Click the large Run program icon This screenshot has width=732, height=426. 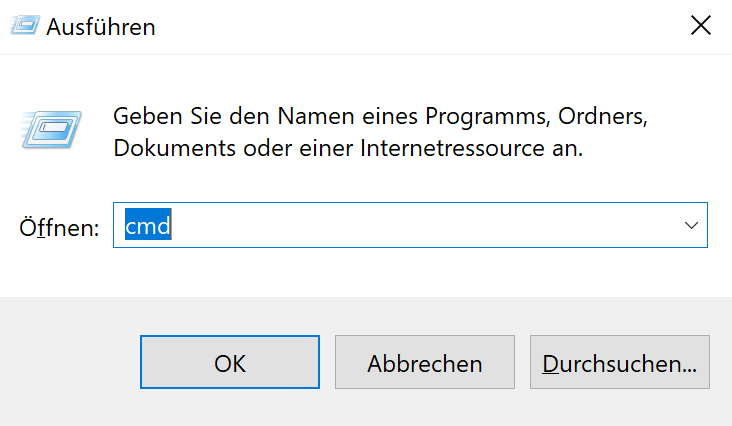pos(51,130)
